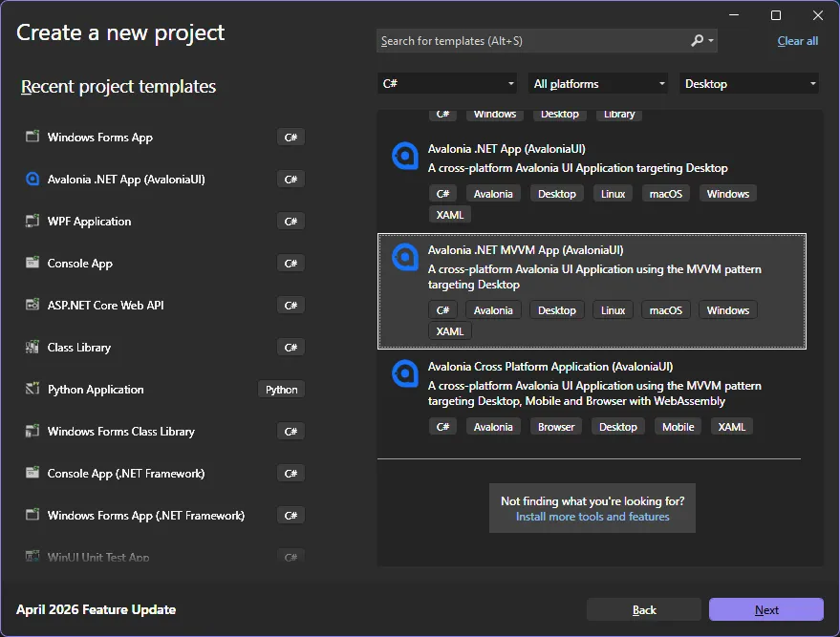
Task: Click the Browser tag on Cross Platform template
Action: [x=556, y=427]
